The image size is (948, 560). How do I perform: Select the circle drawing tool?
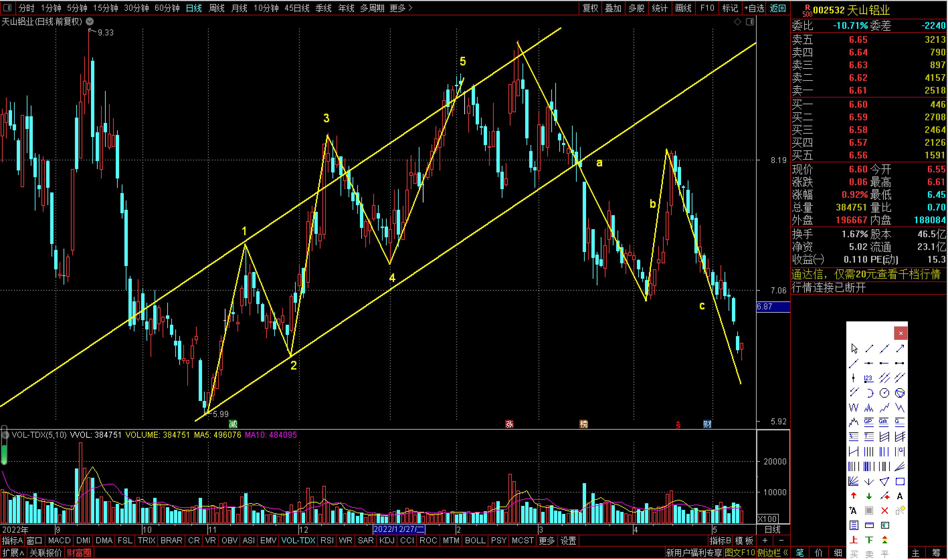(x=884, y=393)
